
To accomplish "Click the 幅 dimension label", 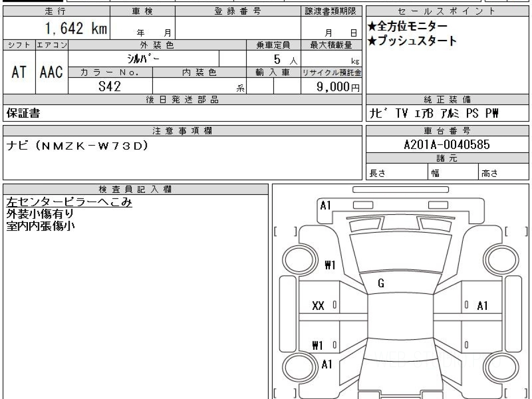I will point(435,173).
